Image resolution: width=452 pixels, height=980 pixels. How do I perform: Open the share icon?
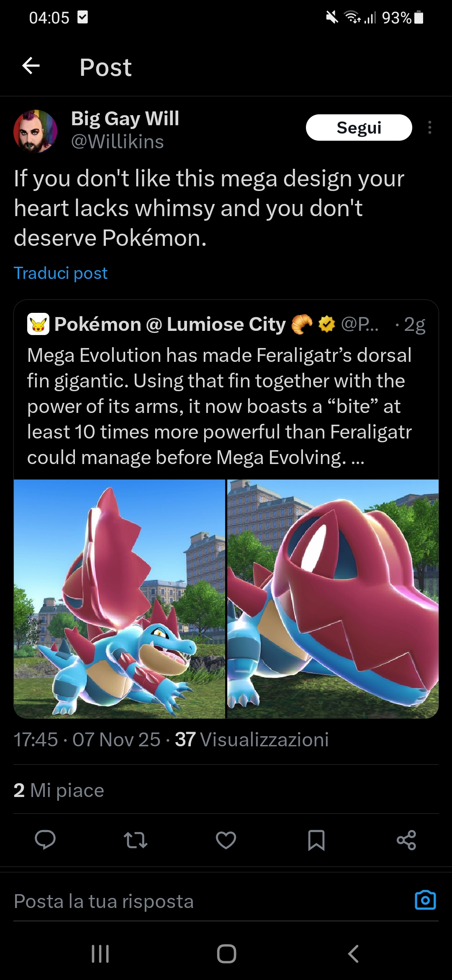pos(406,840)
